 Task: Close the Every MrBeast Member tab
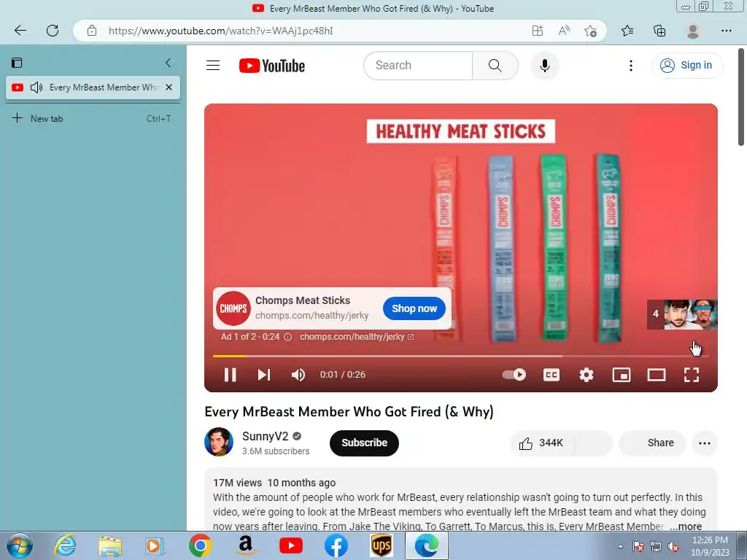click(x=169, y=87)
